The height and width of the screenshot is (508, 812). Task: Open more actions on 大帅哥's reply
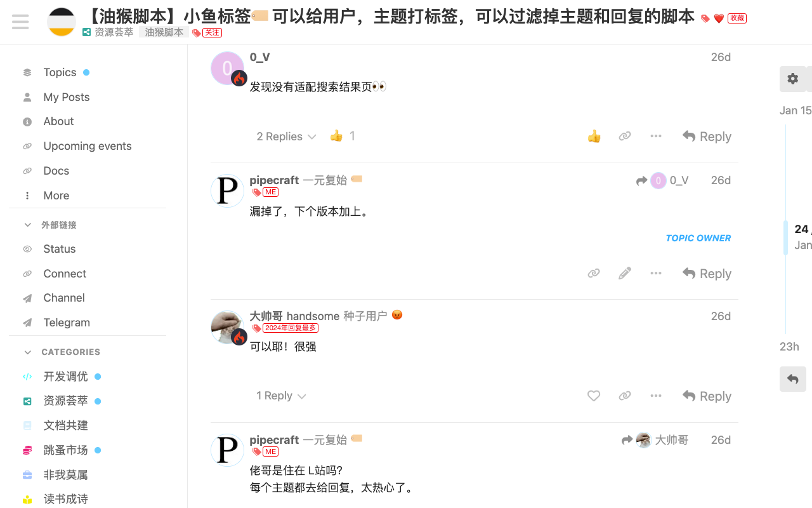click(x=656, y=396)
